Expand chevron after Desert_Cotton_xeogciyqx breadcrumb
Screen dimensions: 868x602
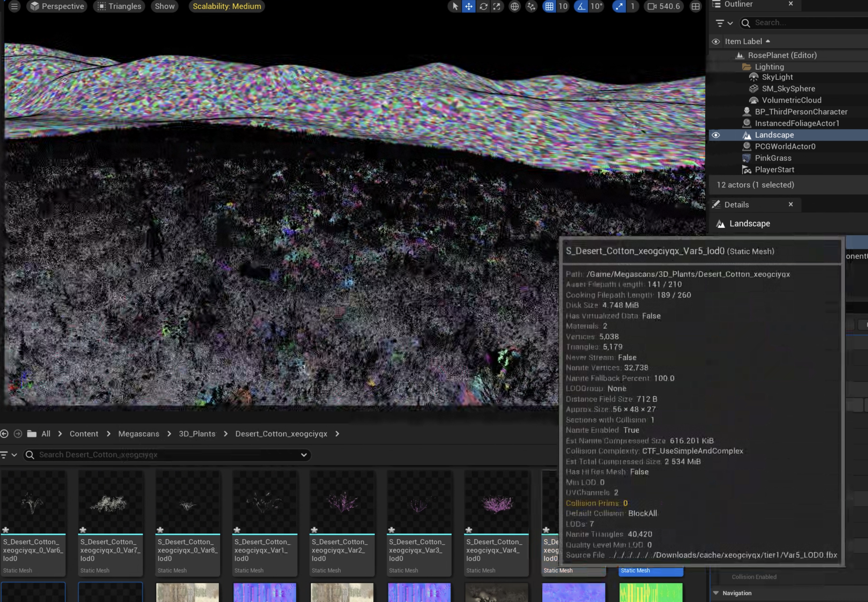(x=337, y=434)
